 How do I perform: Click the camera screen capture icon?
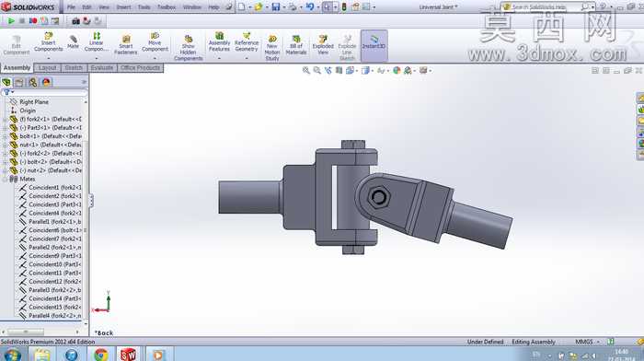(75, 20)
